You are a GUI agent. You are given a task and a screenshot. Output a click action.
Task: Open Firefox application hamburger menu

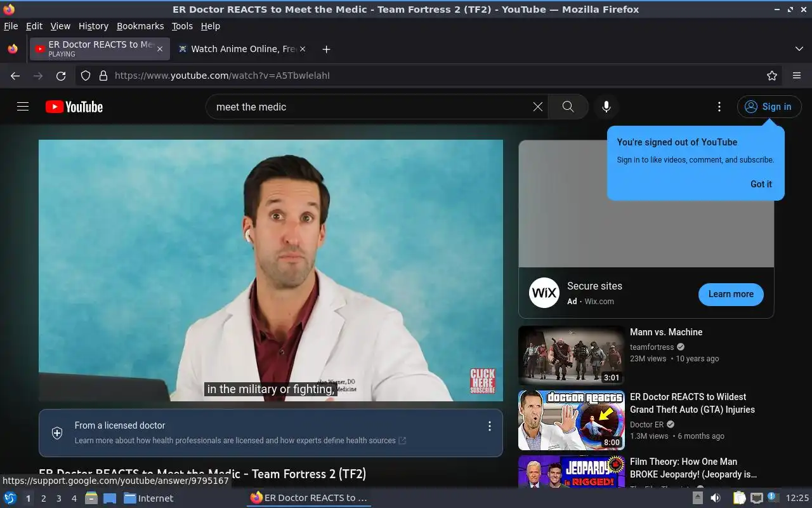click(797, 76)
